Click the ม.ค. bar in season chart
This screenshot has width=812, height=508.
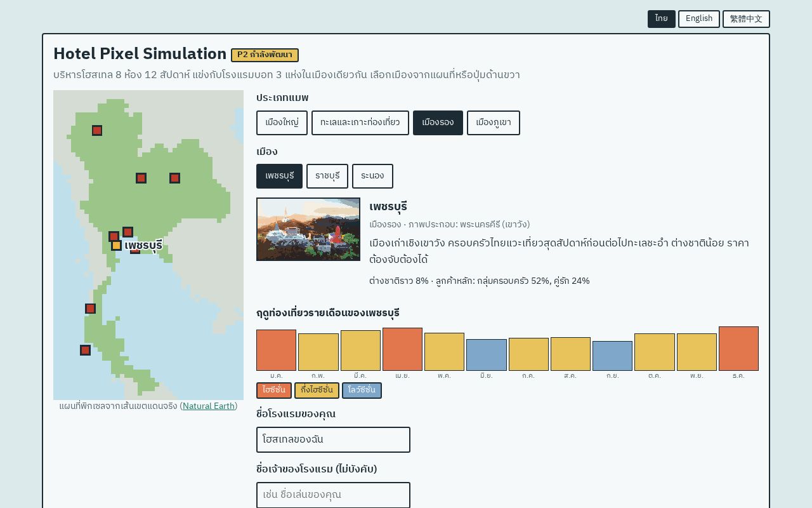[x=276, y=350]
